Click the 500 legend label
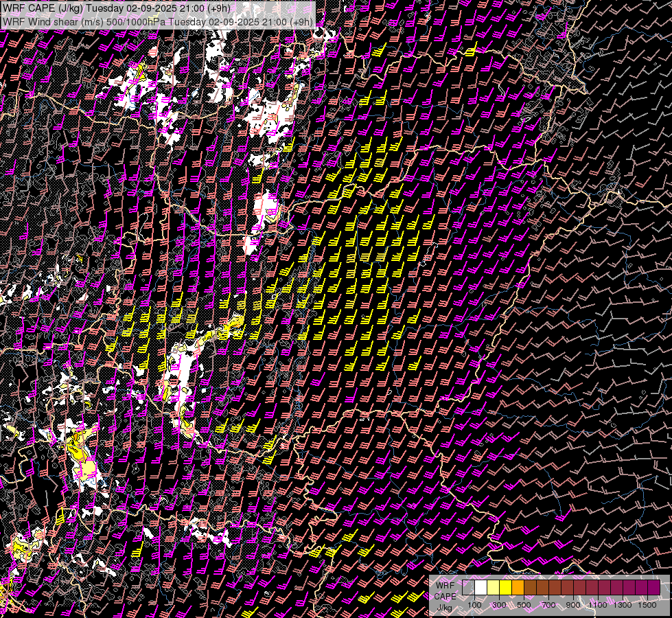This screenshot has height=618, width=672. pos(524,605)
